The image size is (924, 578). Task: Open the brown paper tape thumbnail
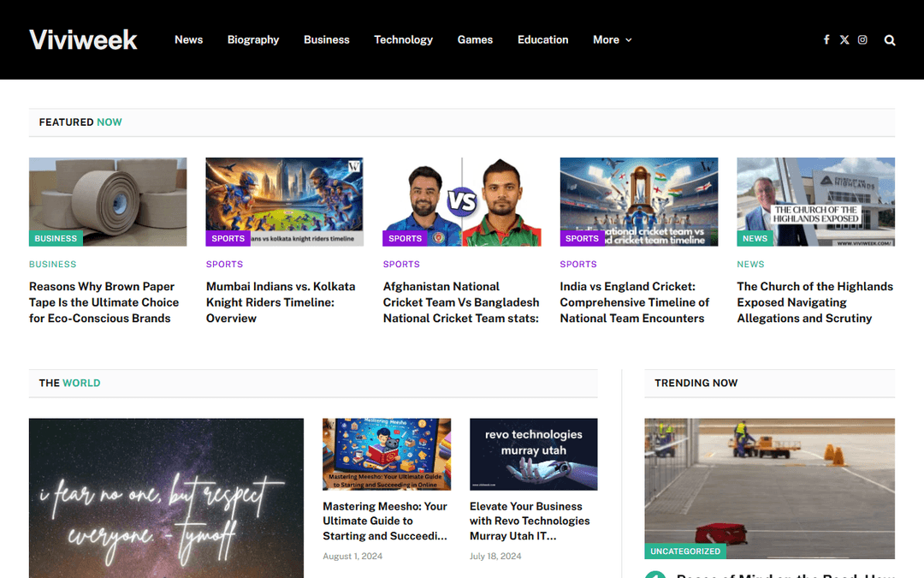point(108,202)
